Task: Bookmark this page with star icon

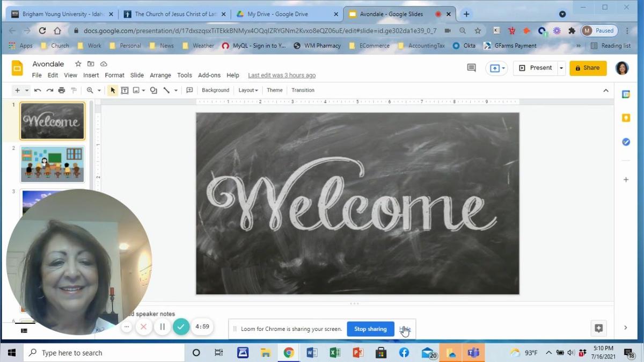Action: click(478, 31)
